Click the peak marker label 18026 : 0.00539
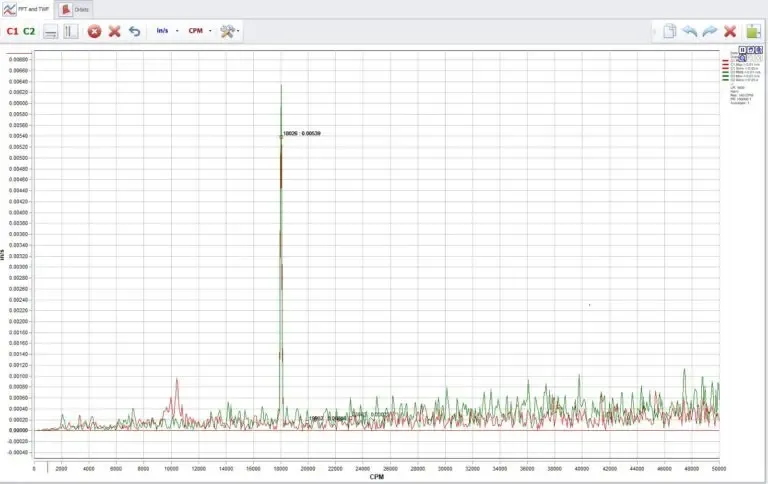This screenshot has height=484, width=768. [x=302, y=133]
